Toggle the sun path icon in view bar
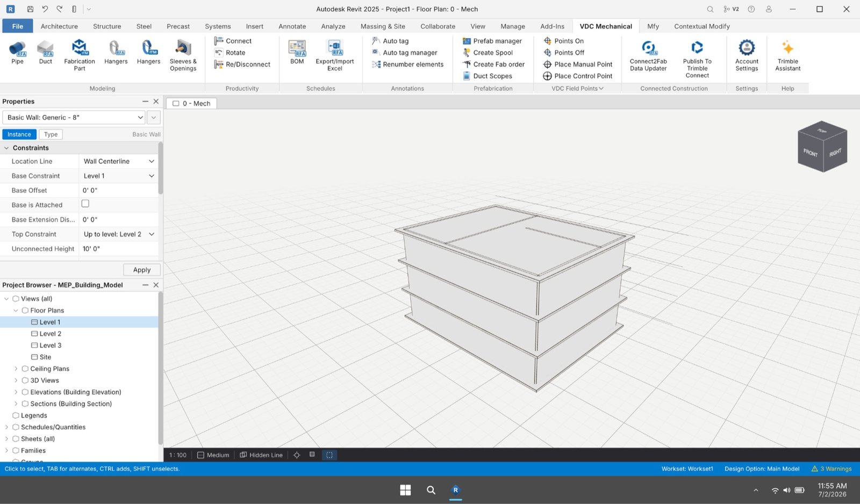This screenshot has height=504, width=860. [297, 455]
